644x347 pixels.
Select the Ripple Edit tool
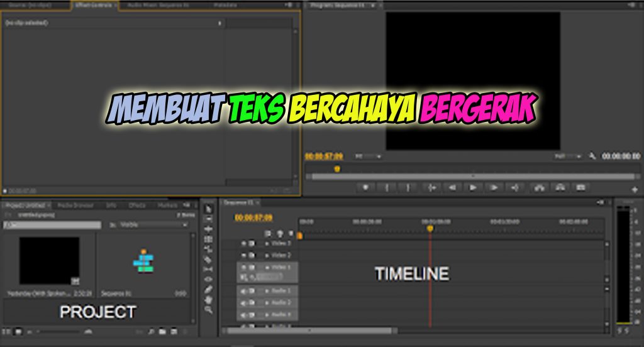208,229
